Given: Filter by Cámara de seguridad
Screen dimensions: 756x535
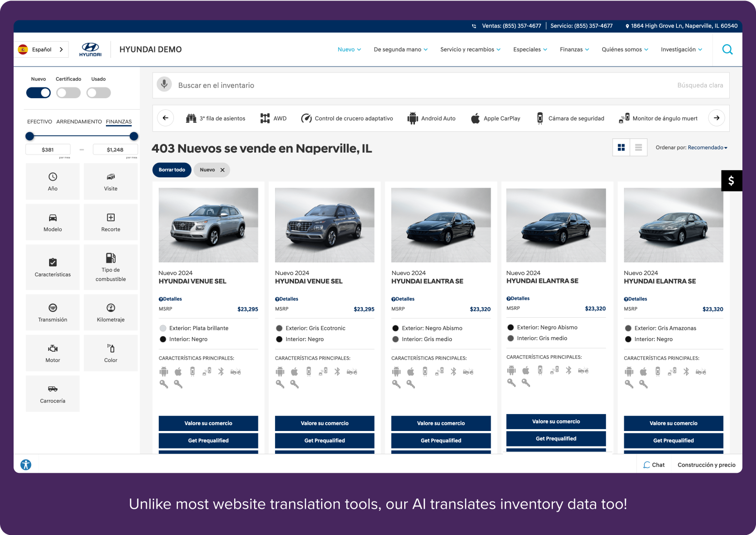Looking at the screenshot, I should tap(570, 118).
